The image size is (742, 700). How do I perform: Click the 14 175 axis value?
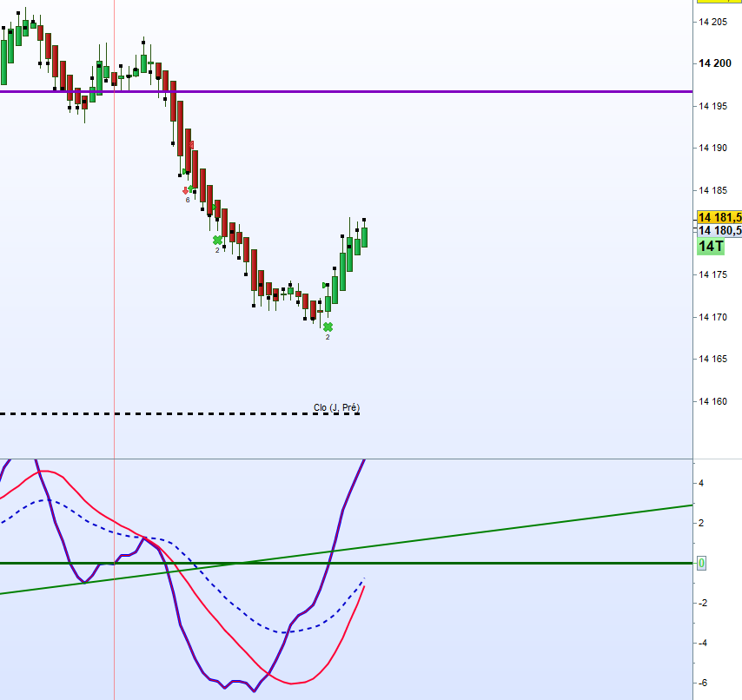point(712,274)
